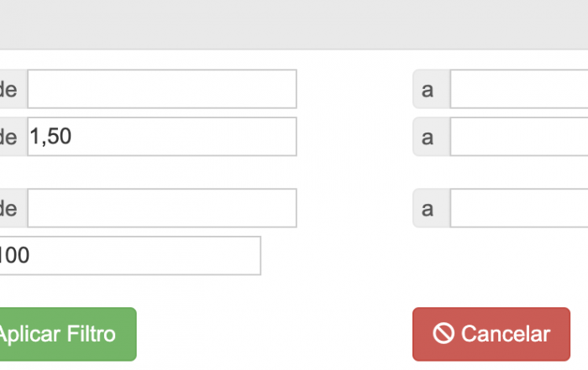588x370 pixels.
Task: Click the middle-row 'a' addon label
Action: [431, 136]
